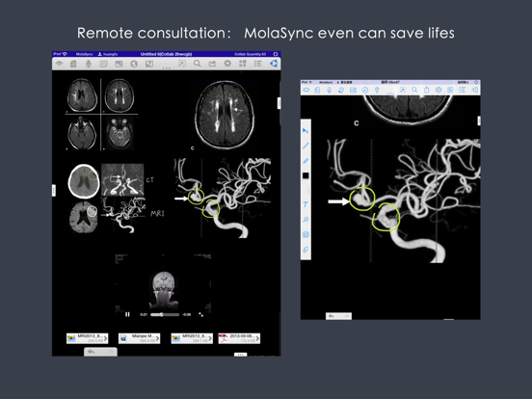
Task: Open the compass browser icon in right toolbar
Action: point(365,90)
